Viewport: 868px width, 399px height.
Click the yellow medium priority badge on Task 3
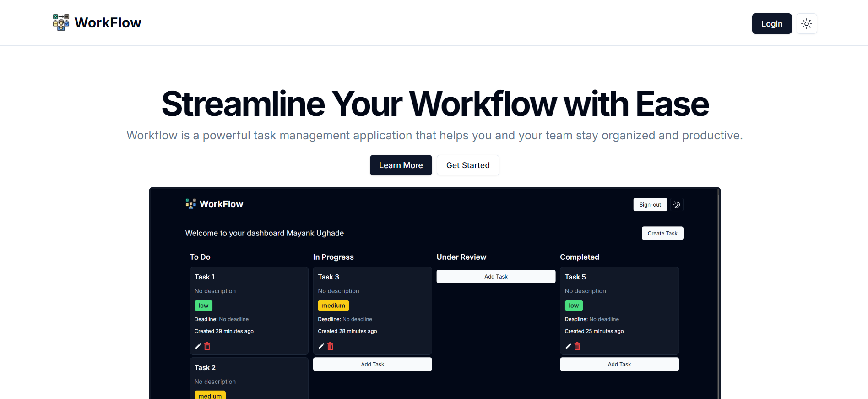pos(333,306)
